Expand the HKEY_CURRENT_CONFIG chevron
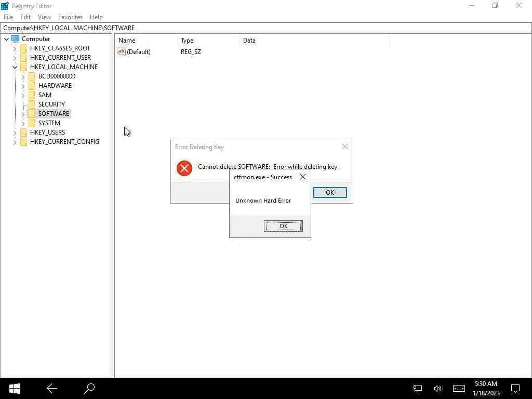The width and height of the screenshot is (532, 399). (x=15, y=142)
